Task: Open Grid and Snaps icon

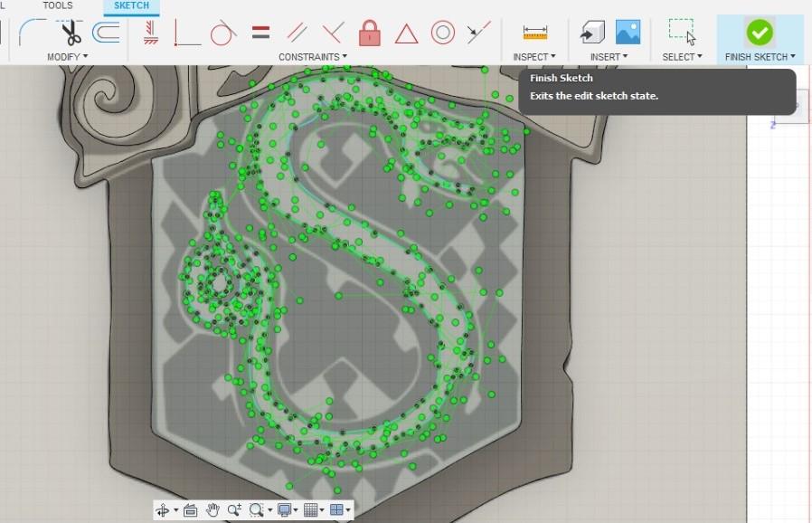Action: click(311, 510)
